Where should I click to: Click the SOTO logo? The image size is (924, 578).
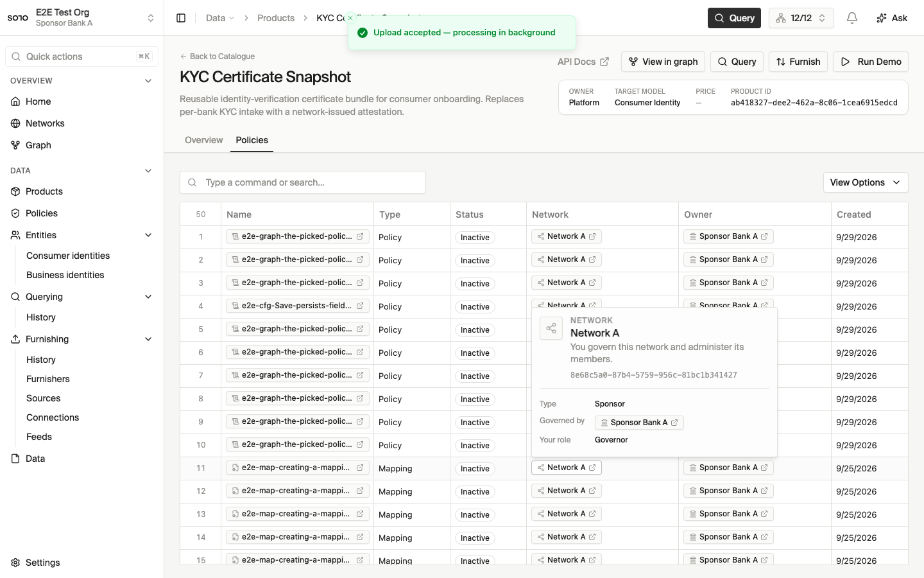pos(18,18)
